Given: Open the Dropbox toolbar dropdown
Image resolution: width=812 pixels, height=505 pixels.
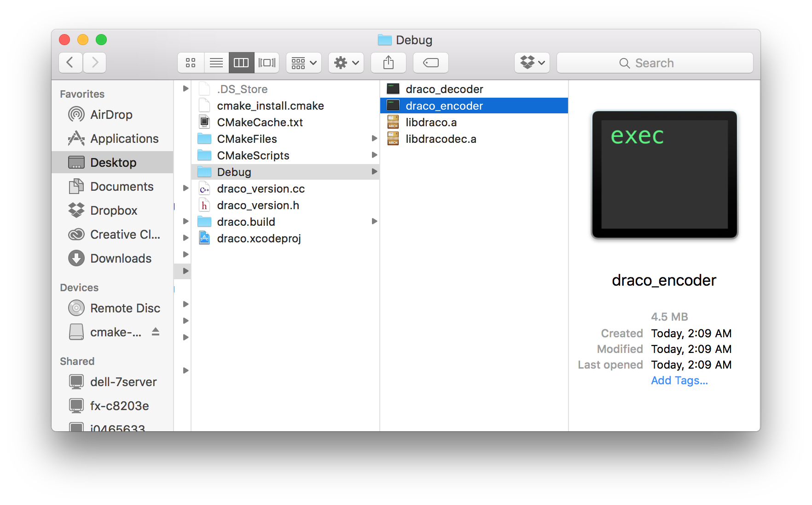Looking at the screenshot, I should click(532, 63).
